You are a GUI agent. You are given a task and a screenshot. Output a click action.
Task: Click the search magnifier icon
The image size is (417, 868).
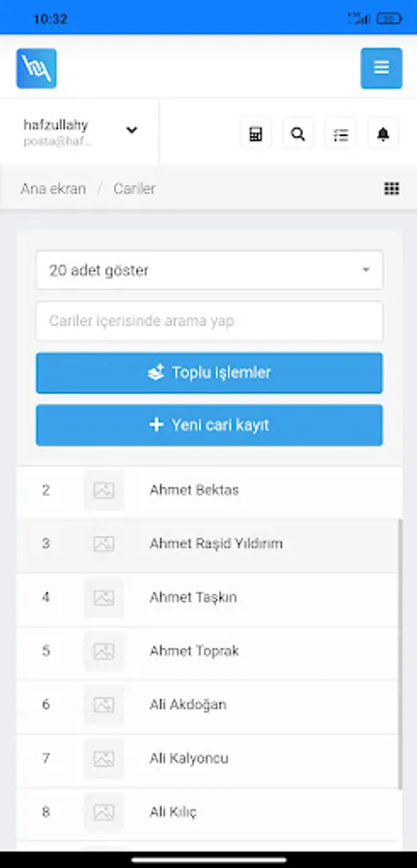(x=298, y=133)
